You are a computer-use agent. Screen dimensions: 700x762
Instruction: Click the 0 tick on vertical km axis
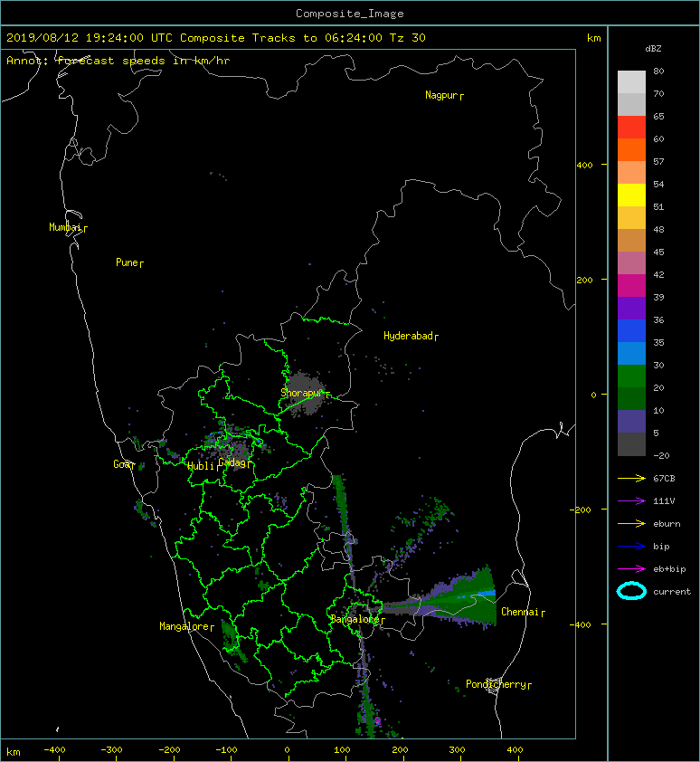click(593, 395)
